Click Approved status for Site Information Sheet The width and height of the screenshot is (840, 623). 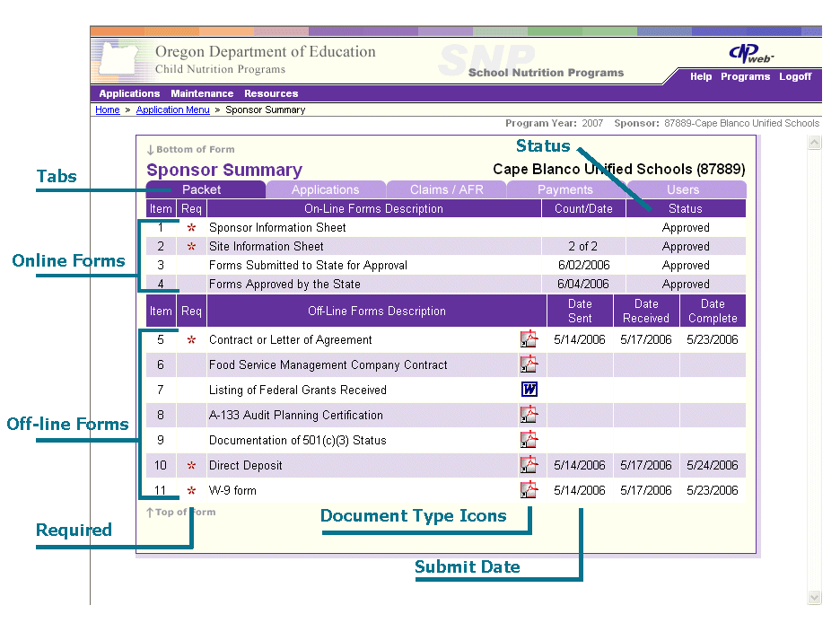coord(686,246)
